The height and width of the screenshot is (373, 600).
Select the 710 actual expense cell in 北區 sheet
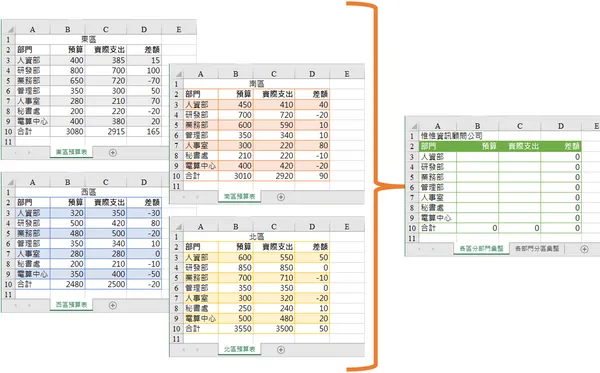(x=274, y=278)
